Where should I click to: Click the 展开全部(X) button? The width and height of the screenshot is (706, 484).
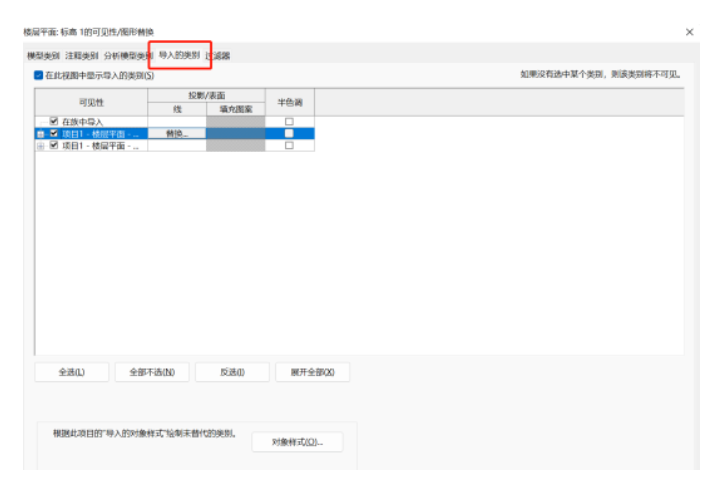(312, 372)
